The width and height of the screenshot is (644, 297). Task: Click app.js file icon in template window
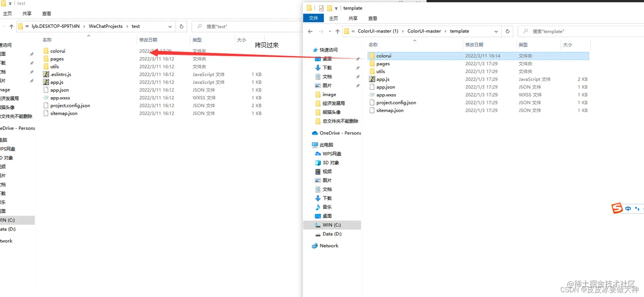(372, 79)
